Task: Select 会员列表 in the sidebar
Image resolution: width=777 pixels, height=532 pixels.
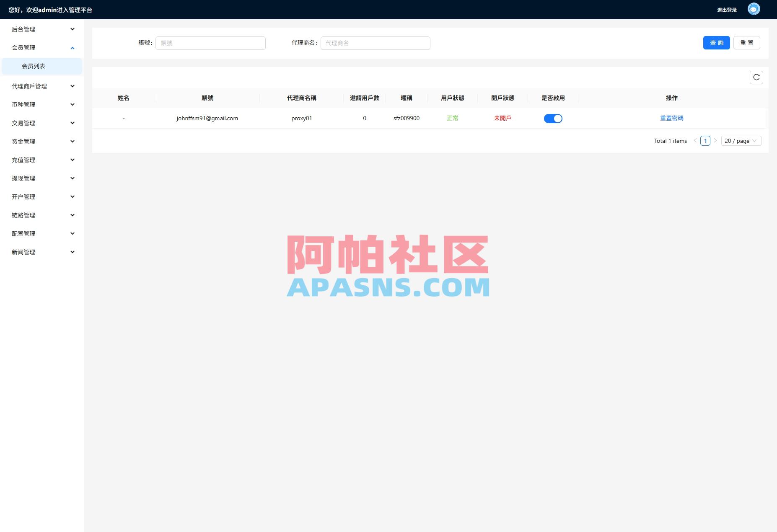Action: coord(42,66)
